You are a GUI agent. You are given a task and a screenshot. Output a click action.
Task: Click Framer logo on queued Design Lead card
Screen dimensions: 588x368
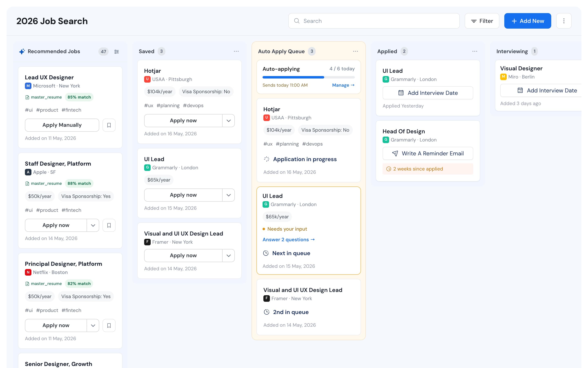(x=267, y=299)
